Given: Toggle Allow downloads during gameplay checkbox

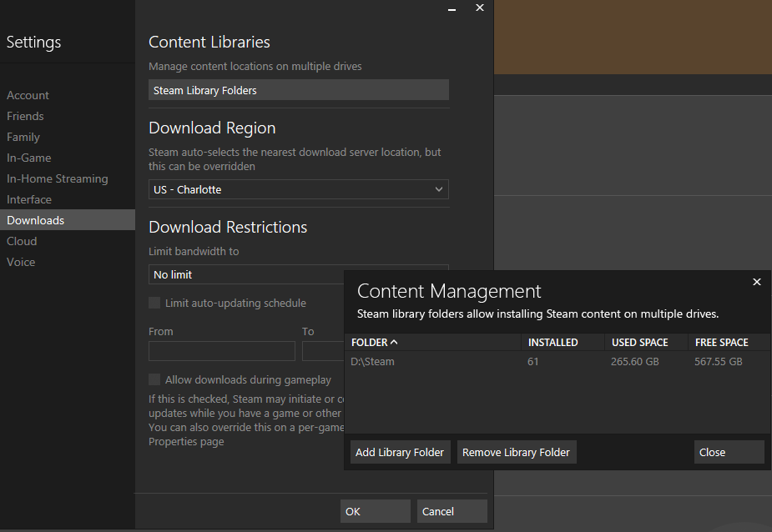Looking at the screenshot, I should coord(154,379).
